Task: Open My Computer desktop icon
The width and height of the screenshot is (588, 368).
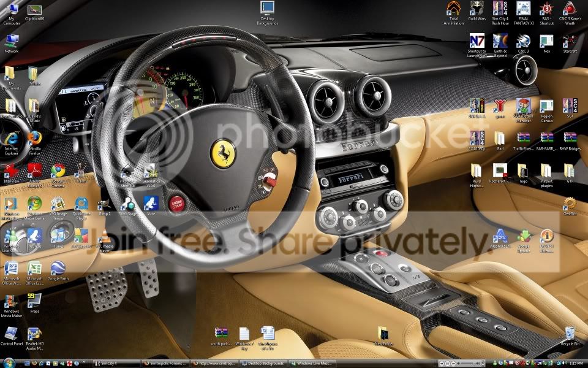Action: tap(12, 14)
